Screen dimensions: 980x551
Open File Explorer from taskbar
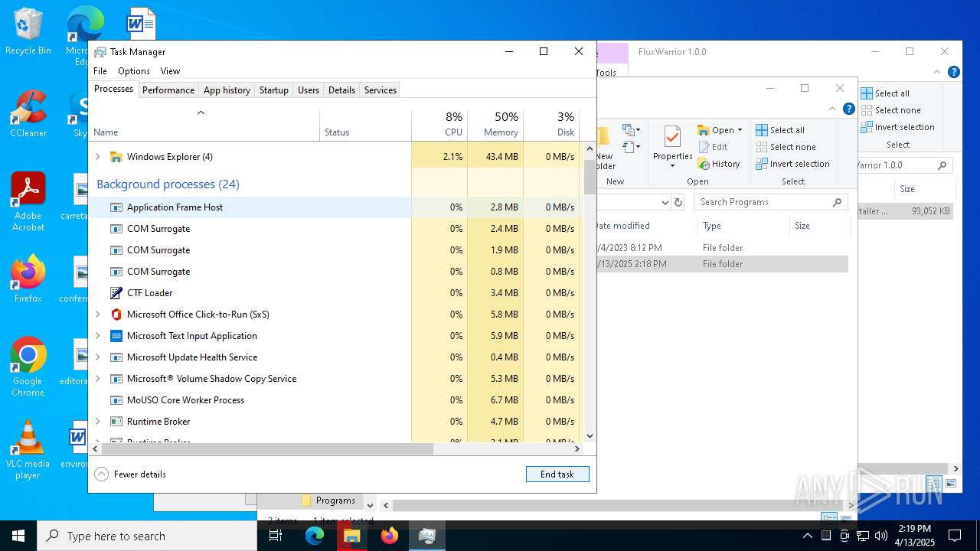(351, 536)
